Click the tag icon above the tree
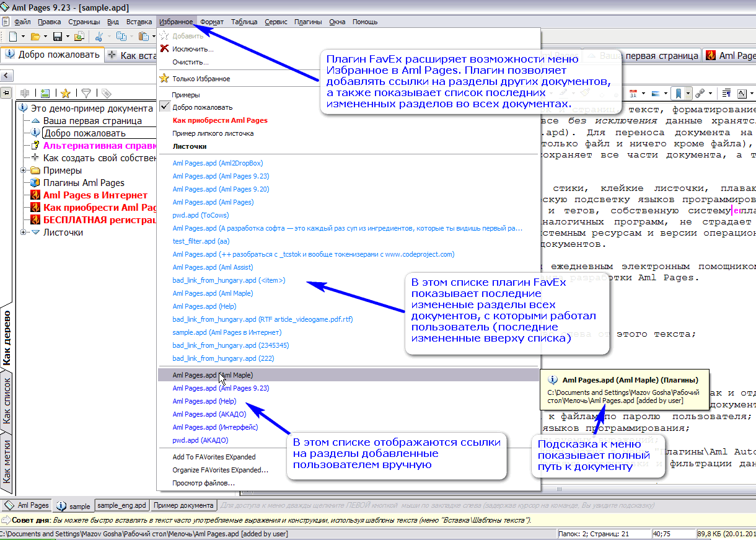The image size is (756, 540). [107, 94]
